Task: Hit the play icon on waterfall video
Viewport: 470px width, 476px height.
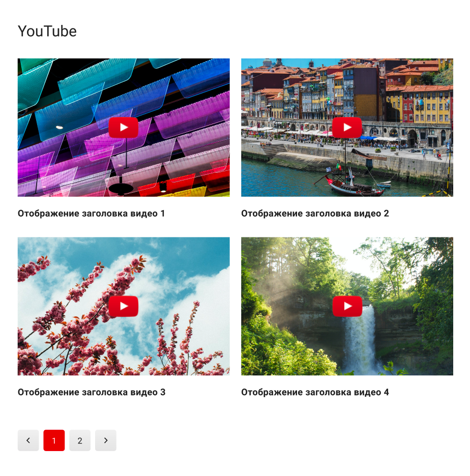Action: [x=347, y=306]
